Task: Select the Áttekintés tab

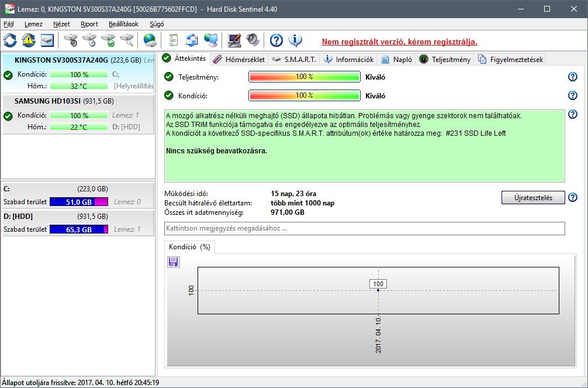Action: click(184, 59)
